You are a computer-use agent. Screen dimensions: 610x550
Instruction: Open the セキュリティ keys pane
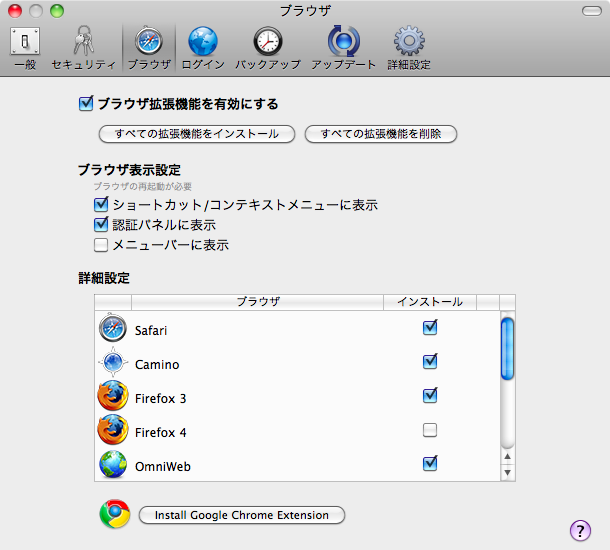[x=84, y=47]
